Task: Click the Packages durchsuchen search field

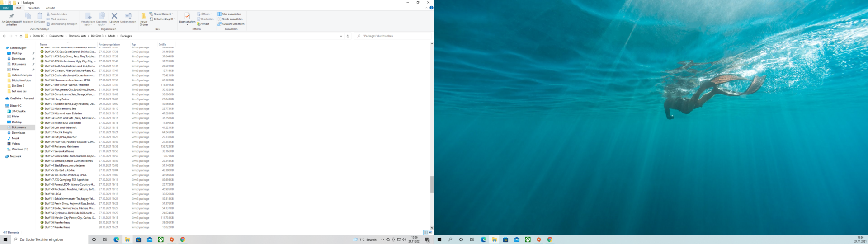Action: coord(392,36)
